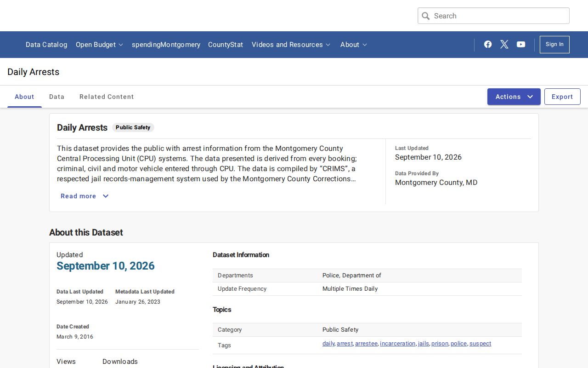Open the YouTube channel icon
Image resolution: width=588 pixels, height=368 pixels.
coord(521,44)
